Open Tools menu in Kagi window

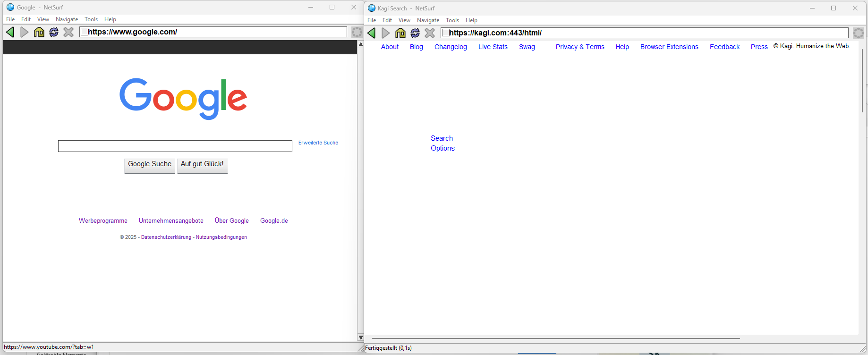[x=452, y=20]
